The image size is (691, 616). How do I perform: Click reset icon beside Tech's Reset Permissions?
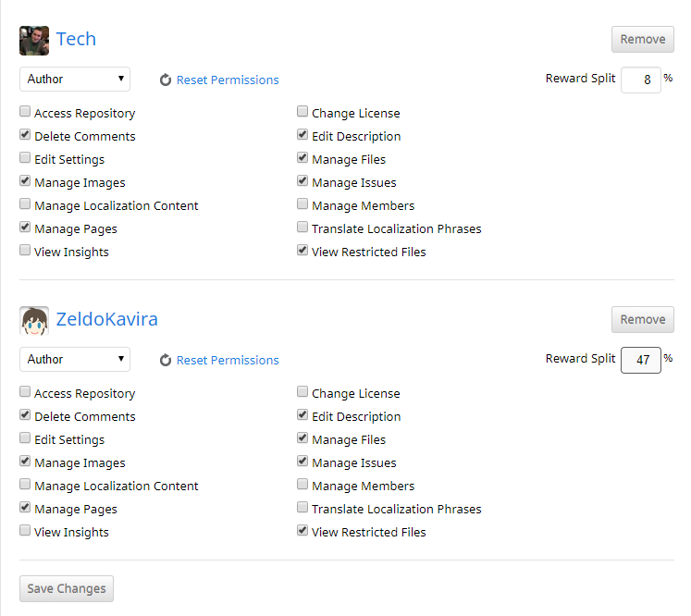tap(166, 80)
